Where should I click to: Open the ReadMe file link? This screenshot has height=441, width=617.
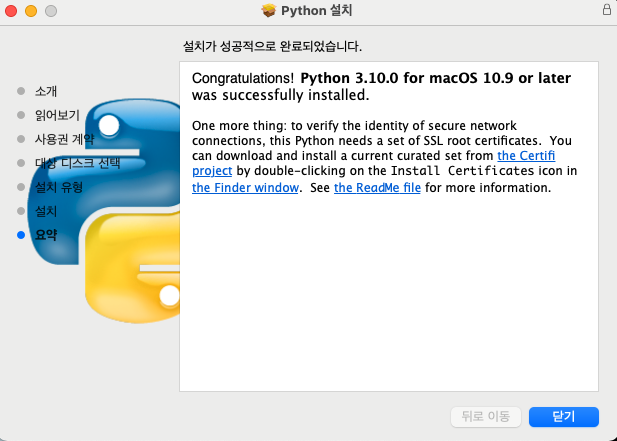pos(377,188)
